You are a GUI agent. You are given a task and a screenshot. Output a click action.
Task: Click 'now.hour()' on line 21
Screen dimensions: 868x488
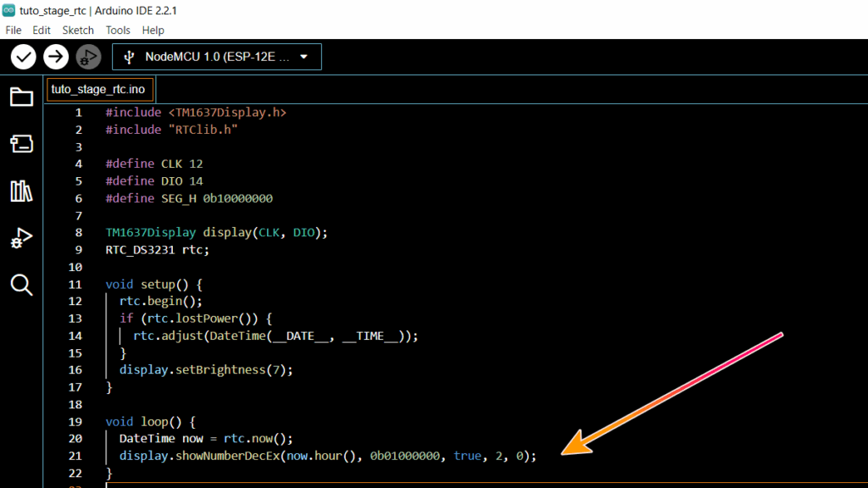(x=321, y=456)
